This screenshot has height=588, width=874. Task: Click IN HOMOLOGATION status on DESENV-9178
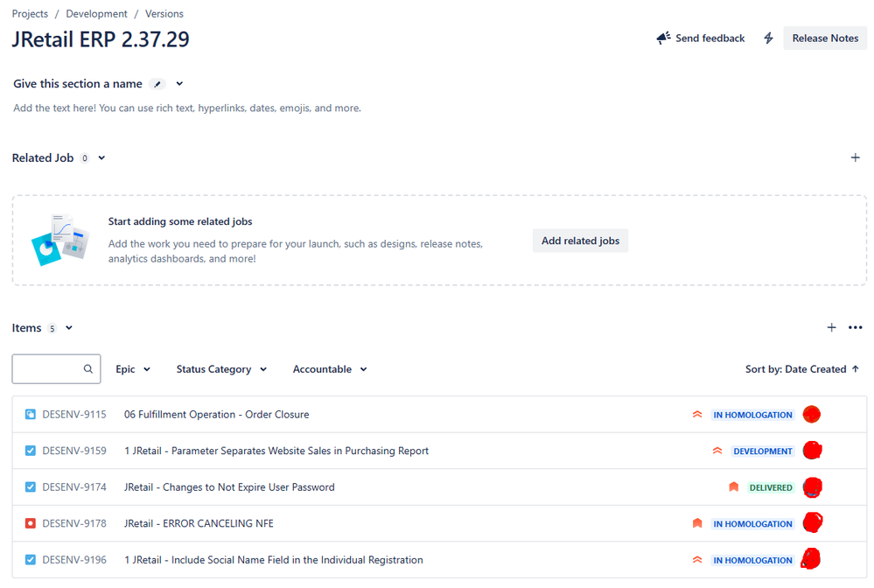coord(752,524)
